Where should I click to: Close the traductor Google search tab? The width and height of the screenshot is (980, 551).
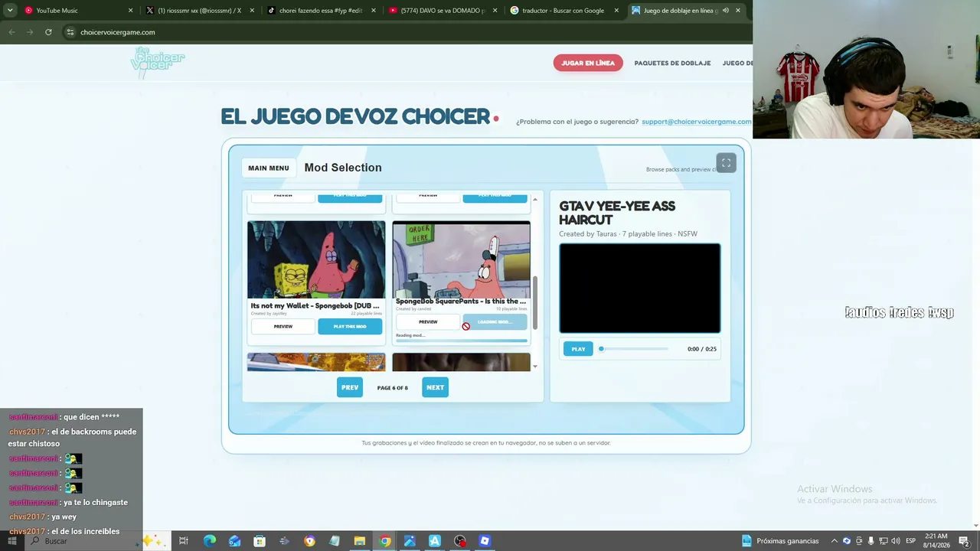(x=616, y=11)
